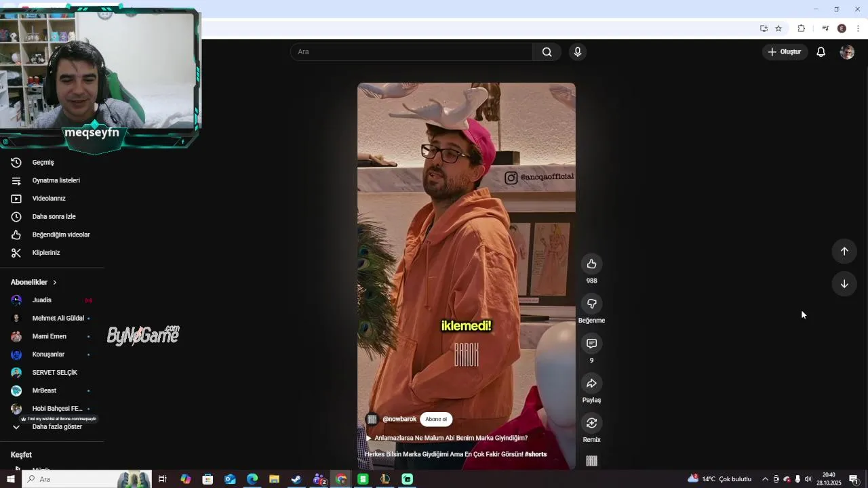Viewport: 868px width, 488px height.
Task: Open the clock showing 20:40
Action: tap(829, 479)
